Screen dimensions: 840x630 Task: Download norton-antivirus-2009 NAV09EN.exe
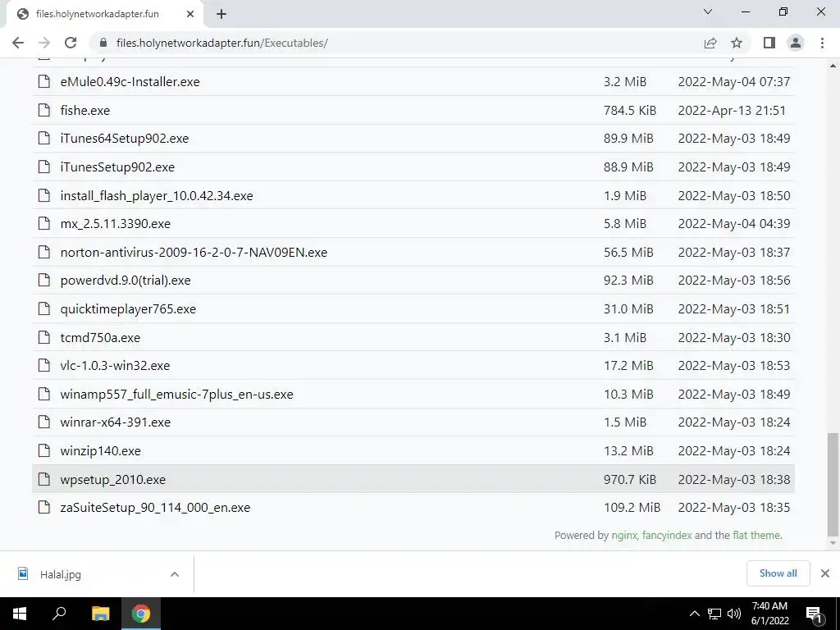coord(194,253)
